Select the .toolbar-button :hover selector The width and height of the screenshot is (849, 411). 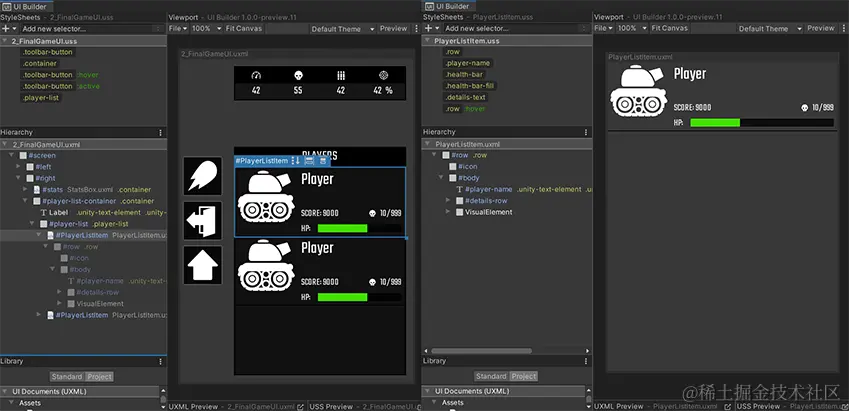tap(60, 75)
